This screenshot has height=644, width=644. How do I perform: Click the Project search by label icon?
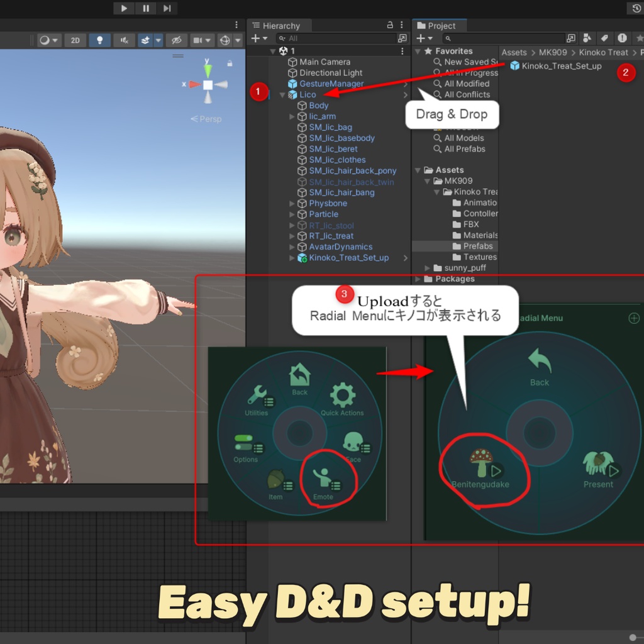point(604,38)
